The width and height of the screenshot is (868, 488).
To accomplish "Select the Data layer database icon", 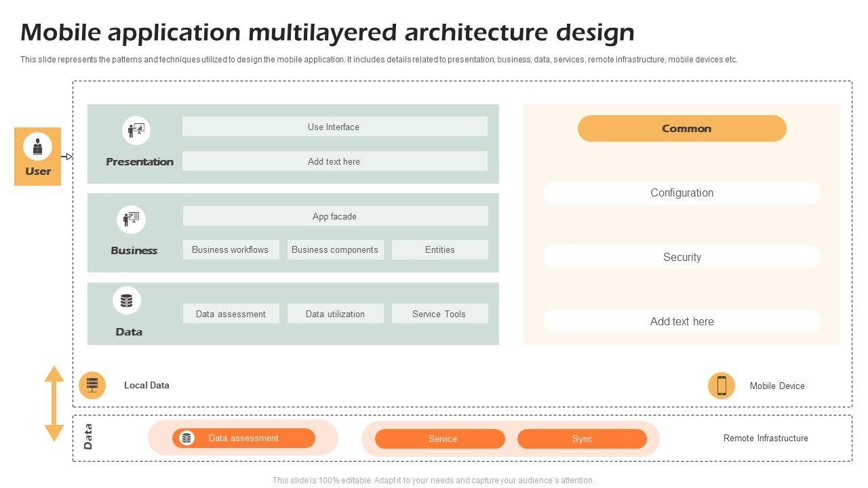I will pyautogui.click(x=127, y=301).
